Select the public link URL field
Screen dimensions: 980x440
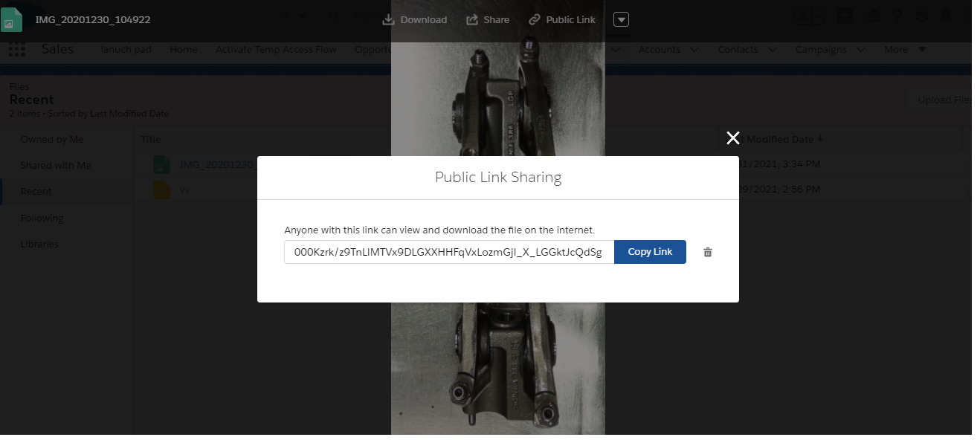449,252
